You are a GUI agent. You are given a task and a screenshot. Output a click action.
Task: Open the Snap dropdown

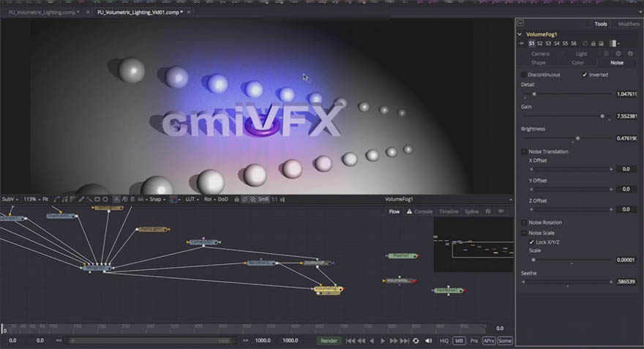(157, 199)
